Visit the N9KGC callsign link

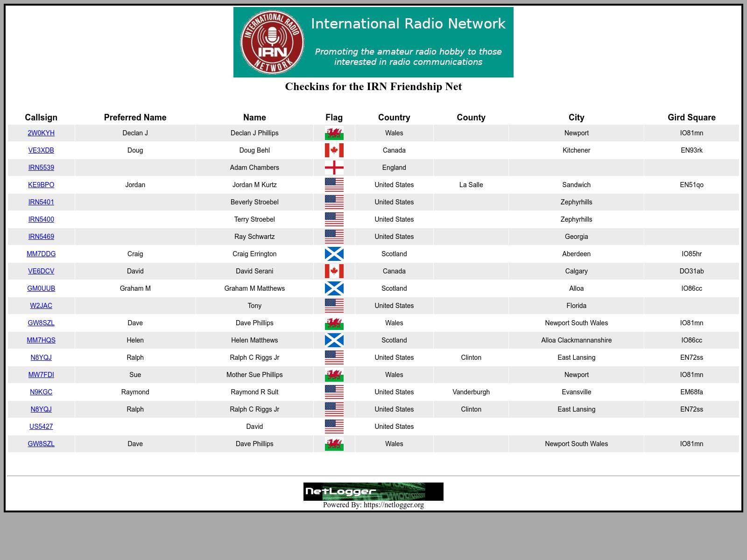coord(41,392)
